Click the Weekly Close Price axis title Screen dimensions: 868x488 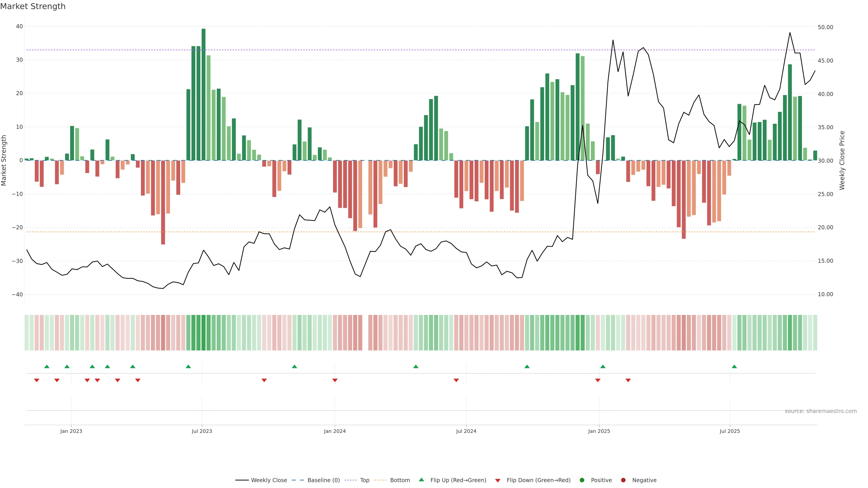tap(842, 160)
